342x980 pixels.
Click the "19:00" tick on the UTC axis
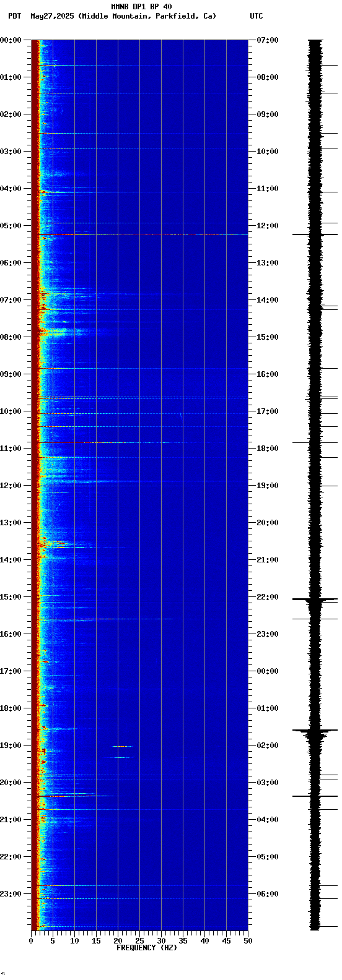[x=268, y=486]
